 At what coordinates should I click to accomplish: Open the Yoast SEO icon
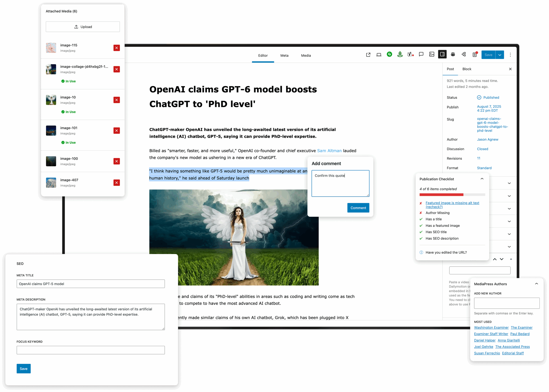coord(410,55)
